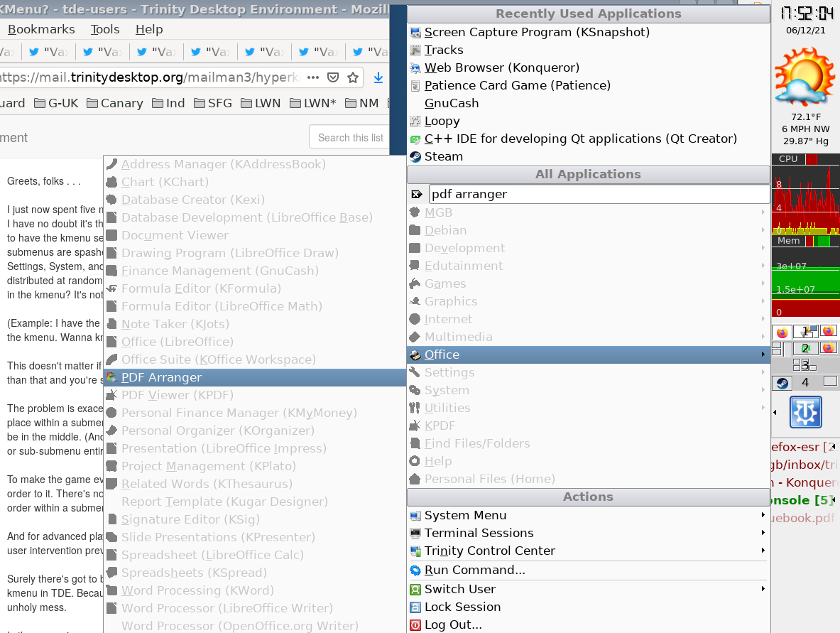Click the Find Files/Folders icon
840x633 pixels.
point(415,443)
